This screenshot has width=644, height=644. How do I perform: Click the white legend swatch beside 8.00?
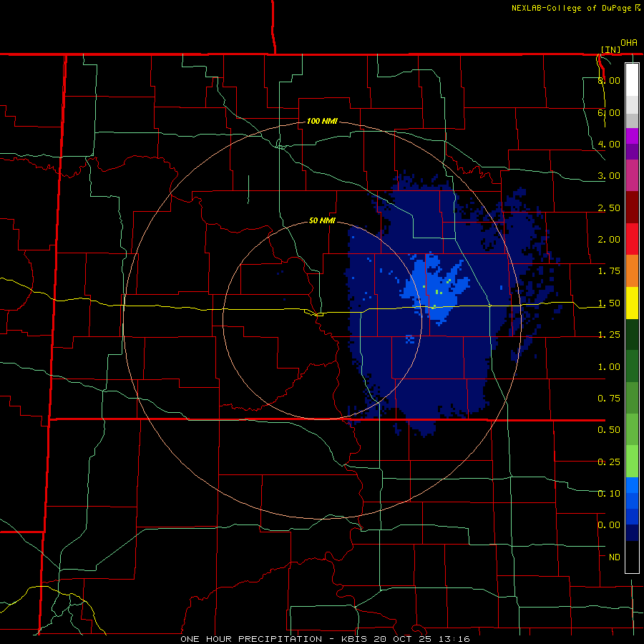(632, 80)
